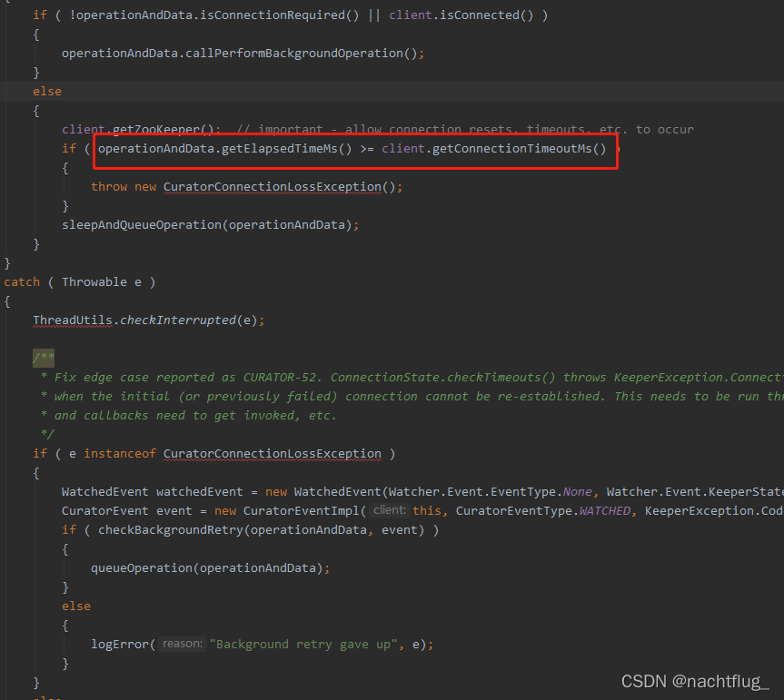Click the else keyword above client.getZooKeeper

pyautogui.click(x=47, y=92)
